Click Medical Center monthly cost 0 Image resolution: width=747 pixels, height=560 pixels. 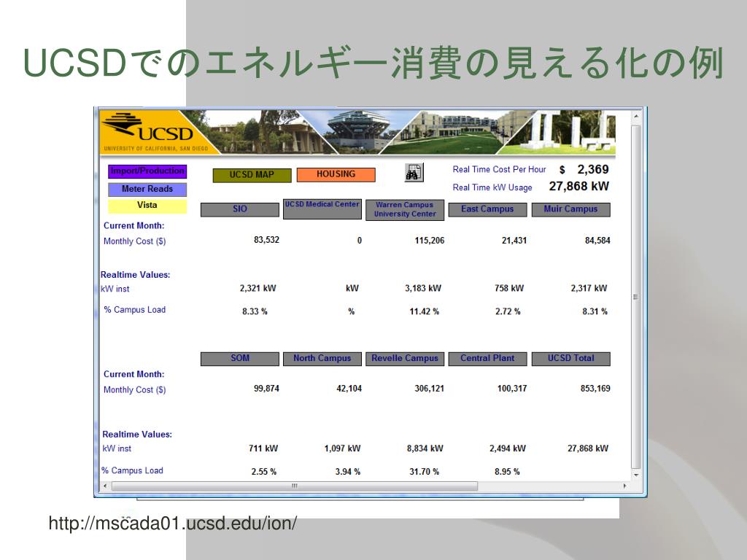(360, 241)
